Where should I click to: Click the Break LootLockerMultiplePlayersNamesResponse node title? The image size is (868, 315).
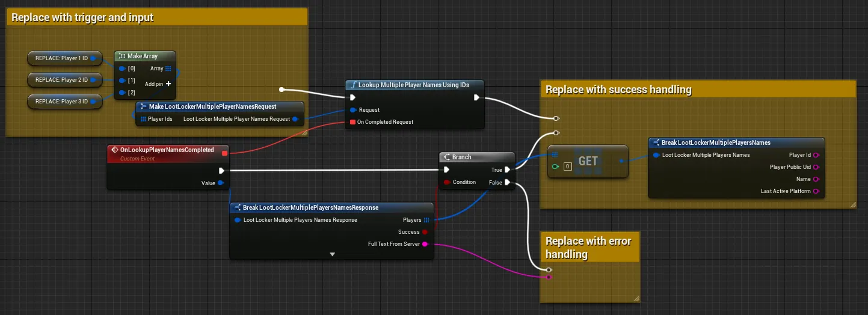pyautogui.click(x=310, y=207)
